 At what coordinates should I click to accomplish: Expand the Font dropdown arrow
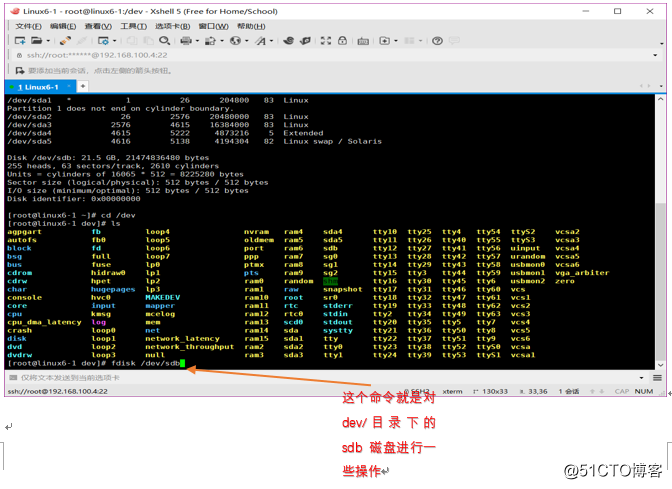click(x=271, y=41)
